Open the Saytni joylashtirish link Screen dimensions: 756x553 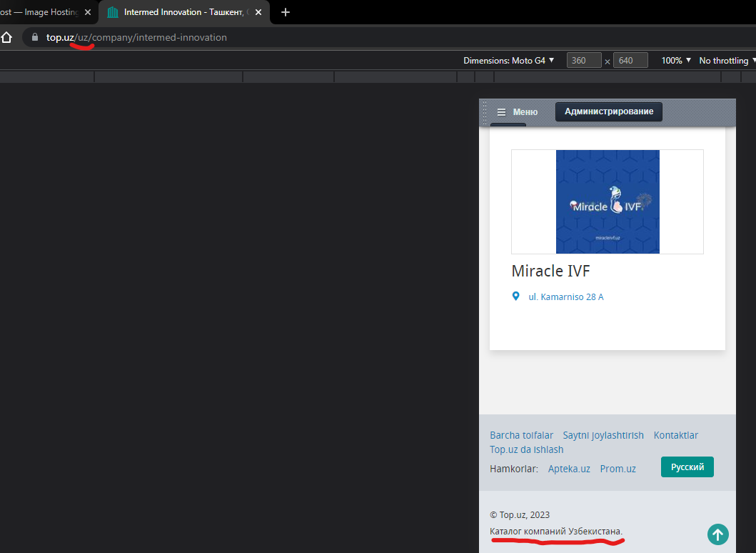[x=603, y=435]
